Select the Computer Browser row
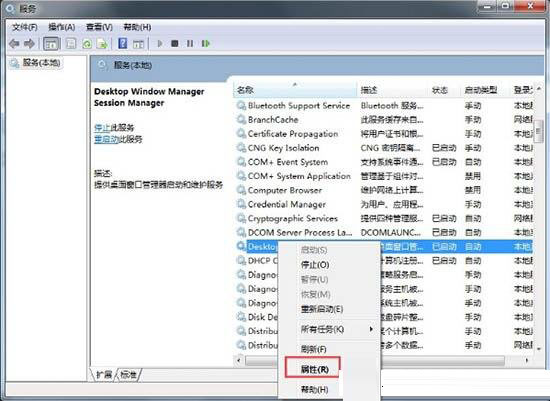This screenshot has width=550, height=401. click(x=385, y=190)
